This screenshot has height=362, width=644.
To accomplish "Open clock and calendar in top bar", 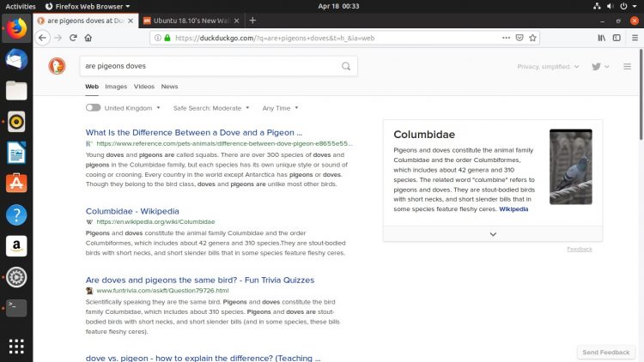I will click(338, 6).
